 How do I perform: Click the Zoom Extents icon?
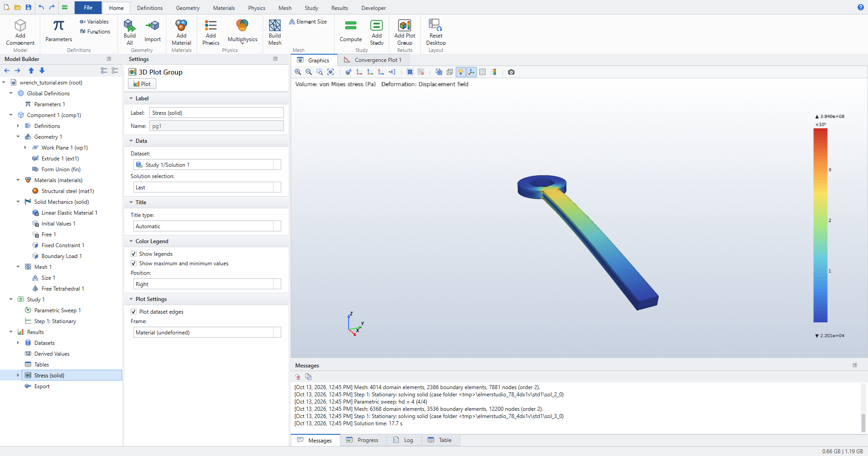(330, 72)
